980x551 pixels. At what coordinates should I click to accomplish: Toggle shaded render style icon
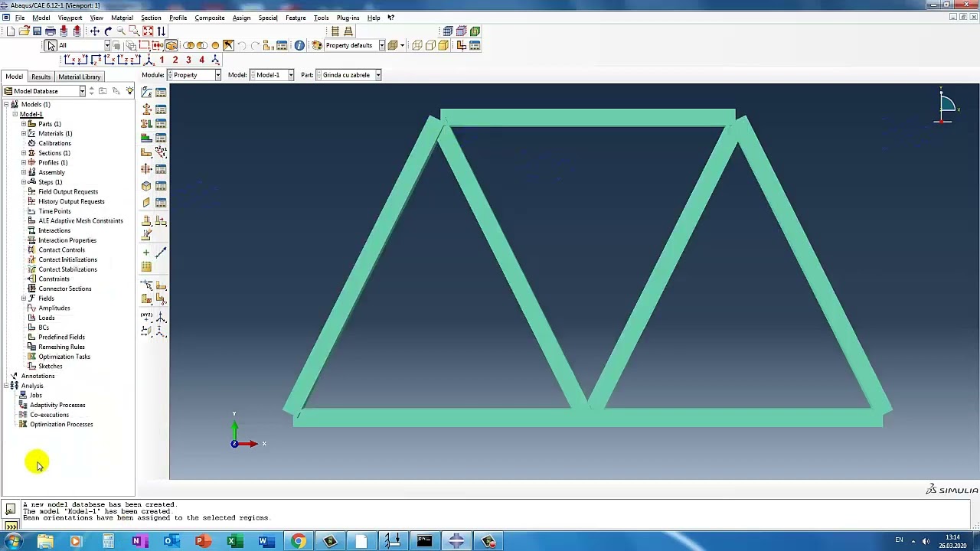[443, 45]
